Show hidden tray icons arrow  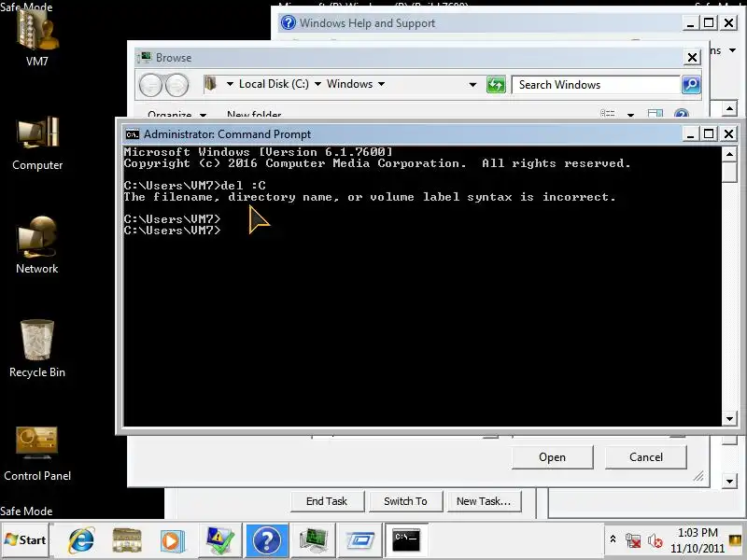[613, 539]
